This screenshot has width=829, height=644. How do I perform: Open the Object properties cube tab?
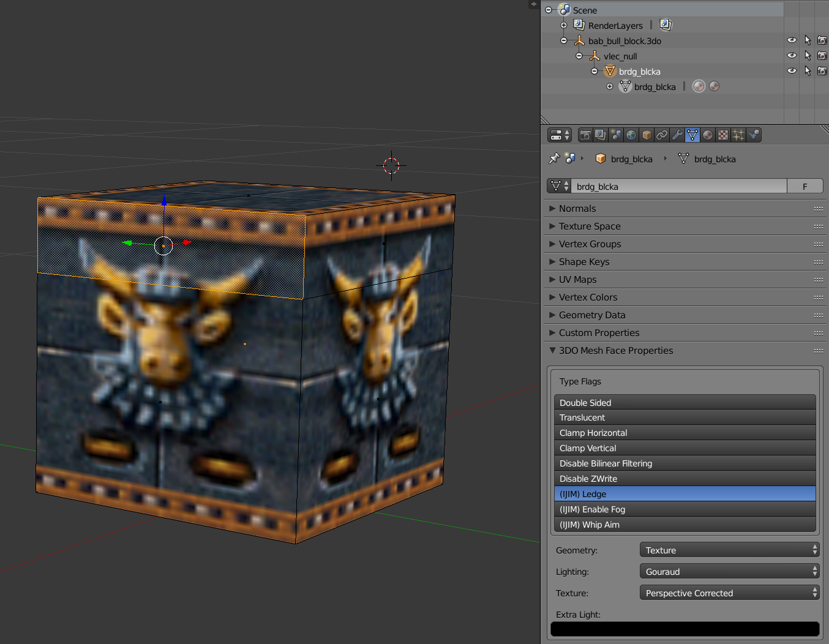647,135
